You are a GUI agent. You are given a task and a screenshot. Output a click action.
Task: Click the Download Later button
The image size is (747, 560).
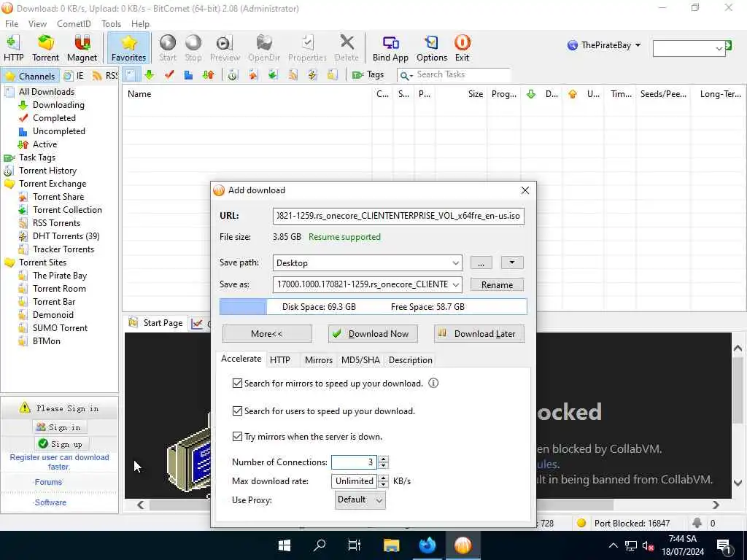479,334
